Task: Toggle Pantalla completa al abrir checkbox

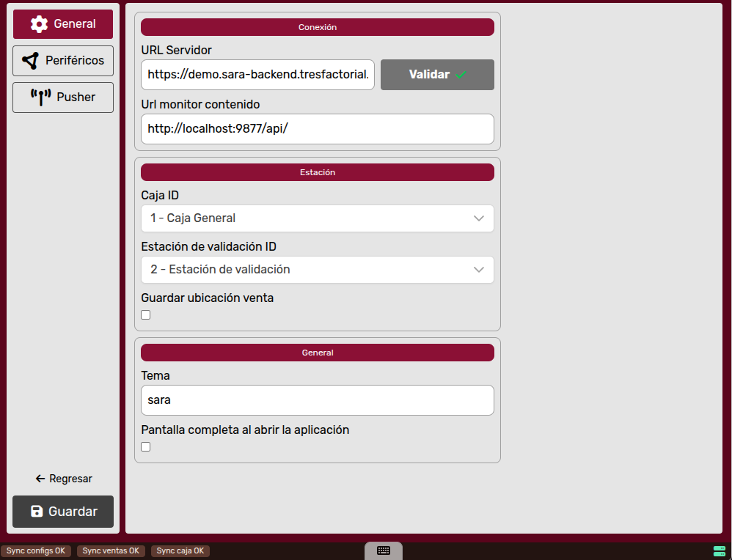Action: tap(146, 447)
